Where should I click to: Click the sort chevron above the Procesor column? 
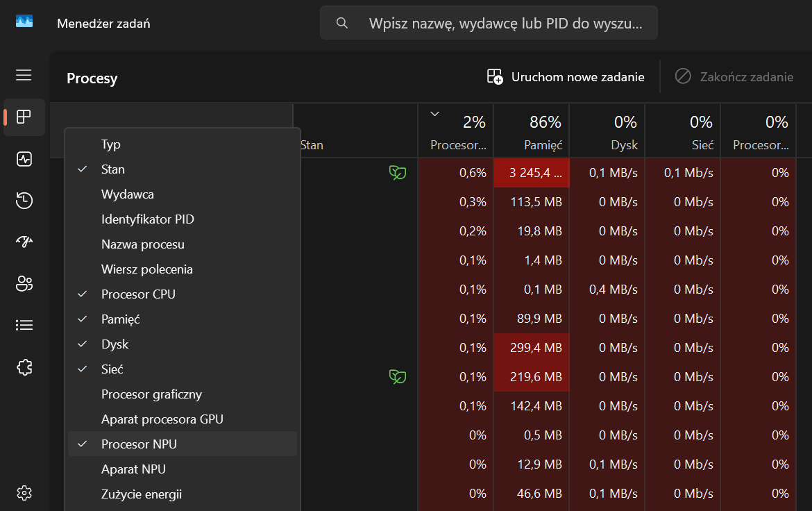435,113
